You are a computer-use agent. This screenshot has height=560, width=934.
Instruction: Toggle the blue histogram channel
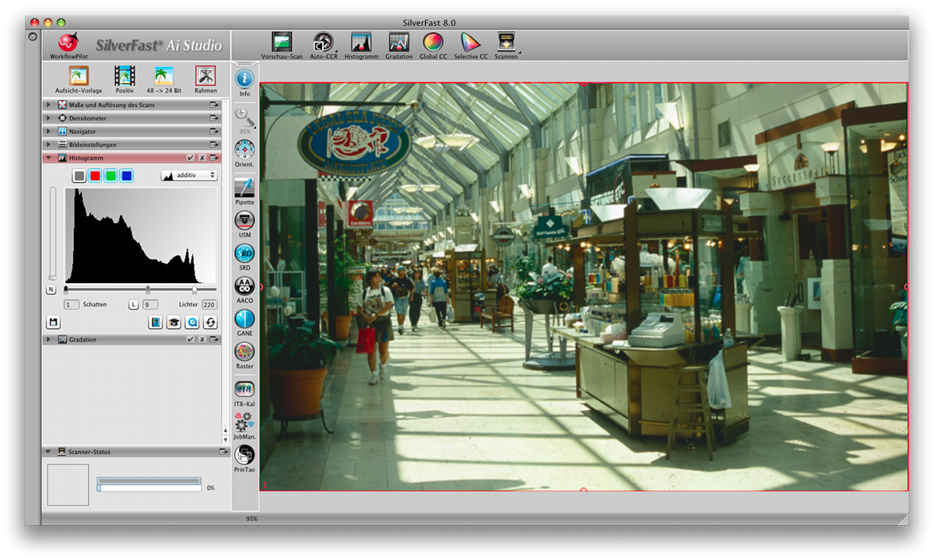pos(126,176)
